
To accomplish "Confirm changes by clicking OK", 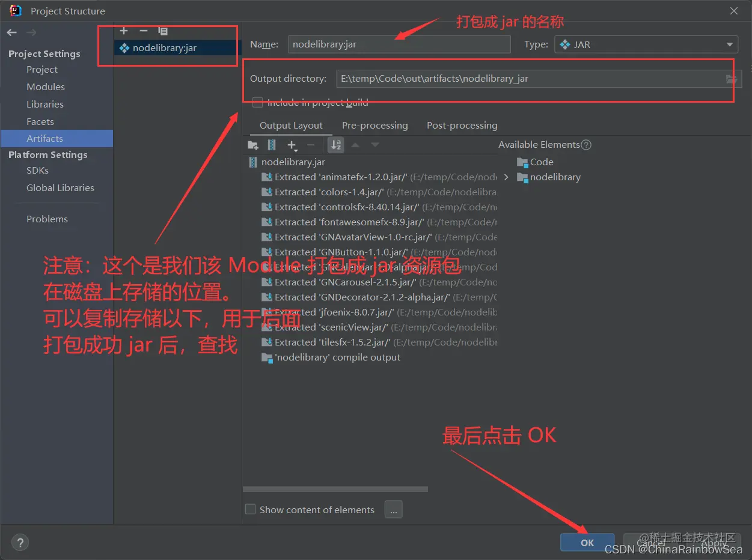I will click(x=587, y=542).
